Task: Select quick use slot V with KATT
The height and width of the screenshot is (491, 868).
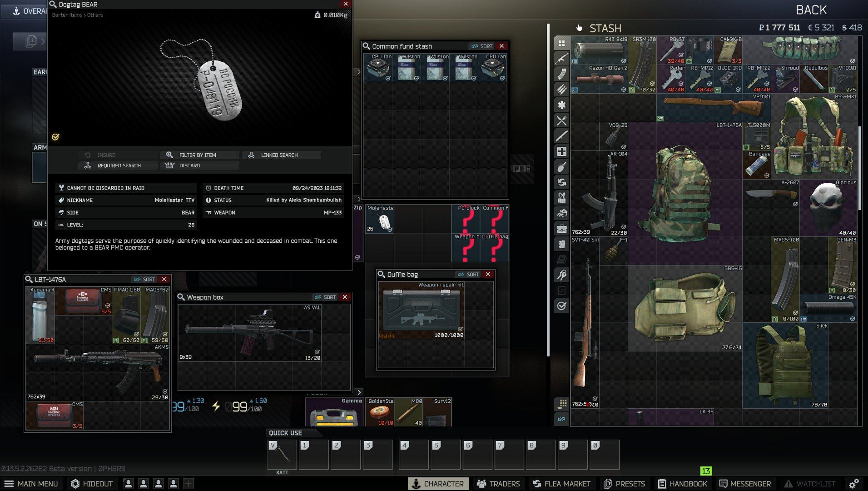Action: click(282, 454)
